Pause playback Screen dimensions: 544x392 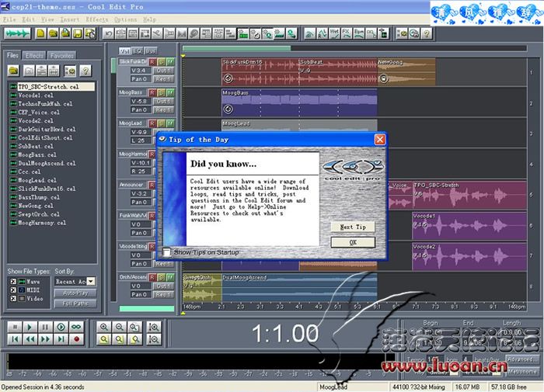point(45,327)
